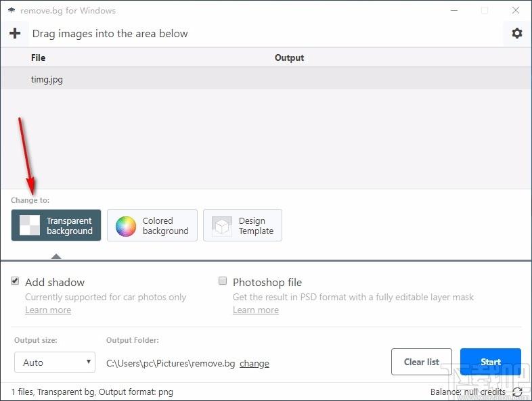Click the File column header
532x401 pixels.
click(39, 57)
